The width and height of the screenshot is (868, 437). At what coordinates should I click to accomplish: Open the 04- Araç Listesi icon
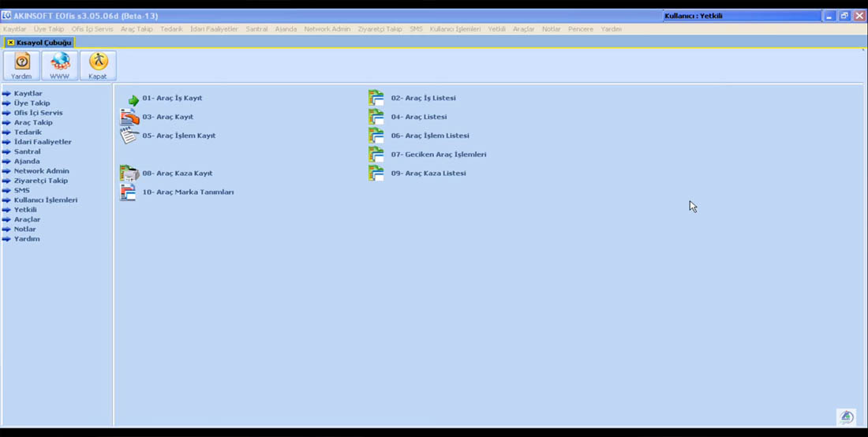376,117
